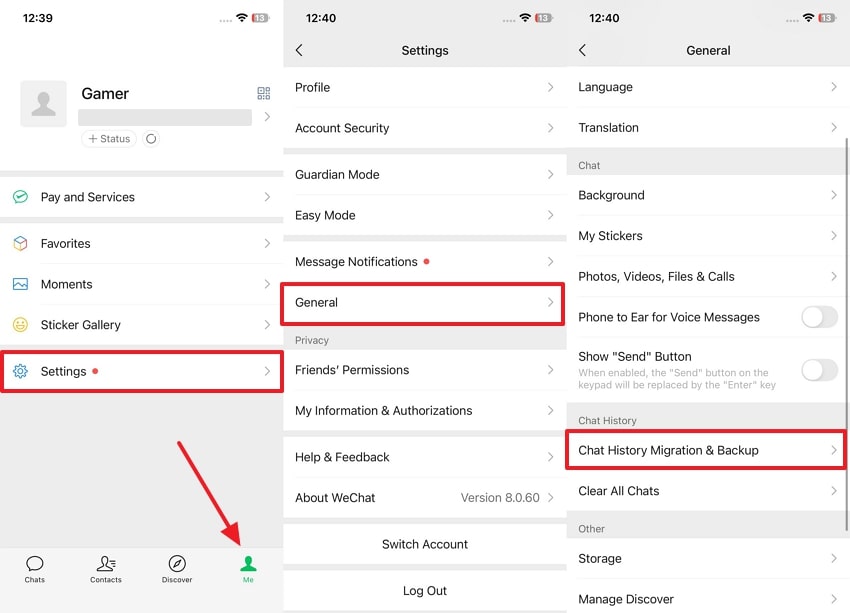Tap the green Me tab icon
850x613 pixels.
click(247, 565)
